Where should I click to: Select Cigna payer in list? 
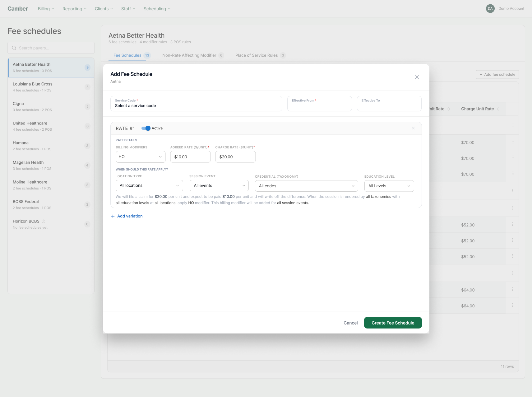coord(51,107)
